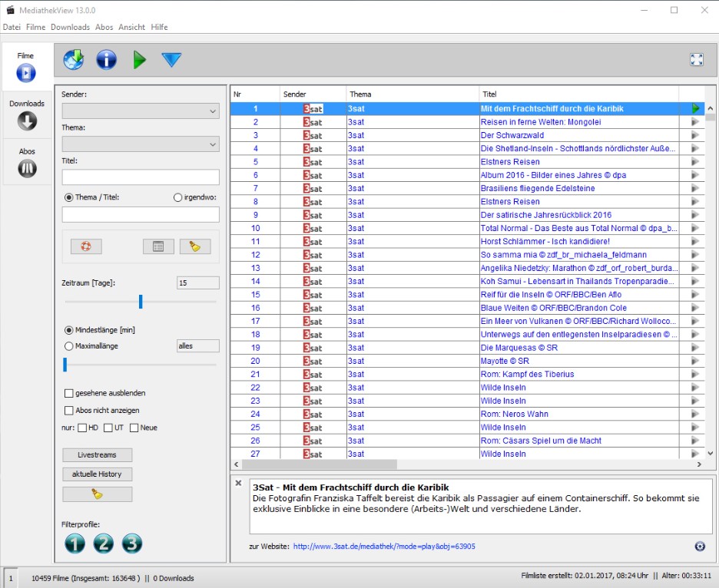Close the film description panel

point(238,483)
